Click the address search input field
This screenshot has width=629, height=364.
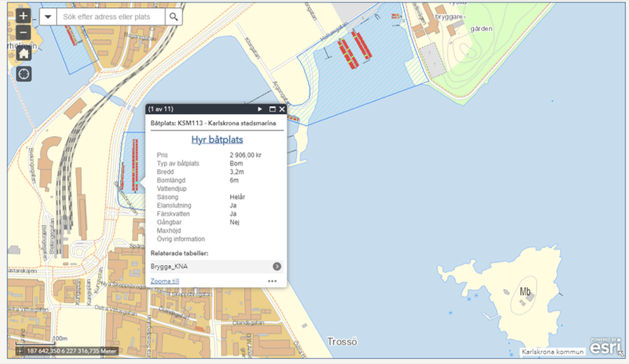point(111,17)
